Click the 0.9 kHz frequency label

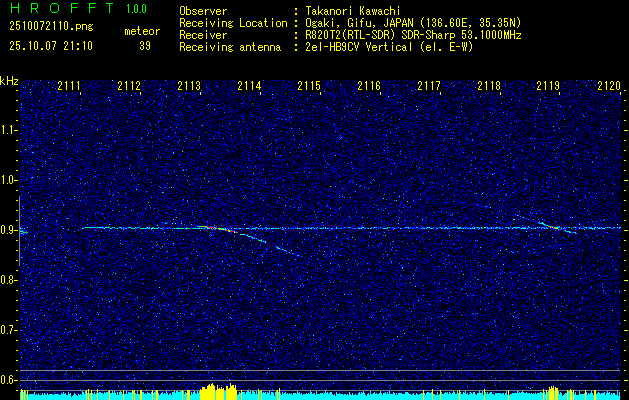(x=8, y=230)
